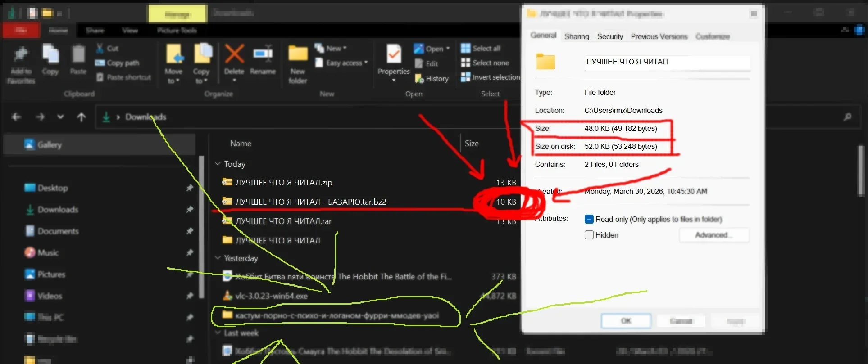Click the Delete icon in Organize group
The height and width of the screenshot is (364, 868).
coord(234,54)
